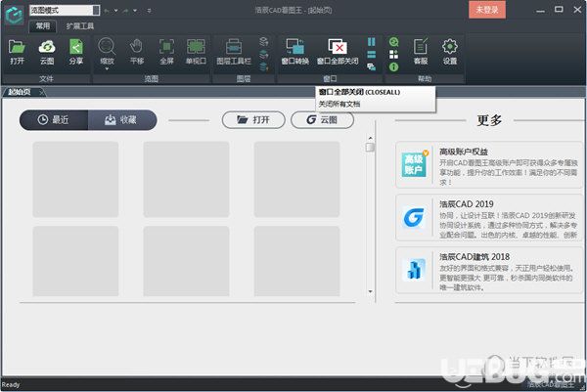Click the green refresh update icon

pos(394,42)
